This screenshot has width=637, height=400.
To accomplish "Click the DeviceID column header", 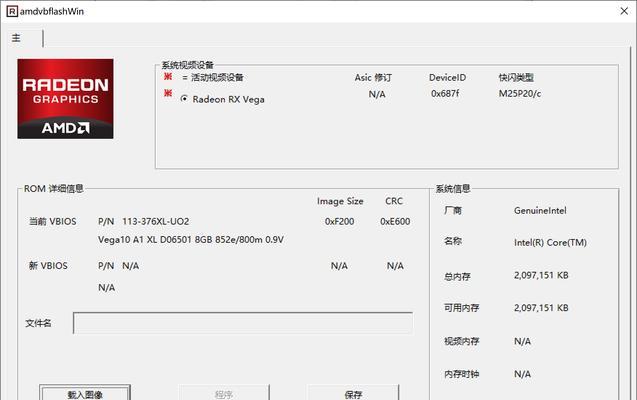I will tap(447, 78).
